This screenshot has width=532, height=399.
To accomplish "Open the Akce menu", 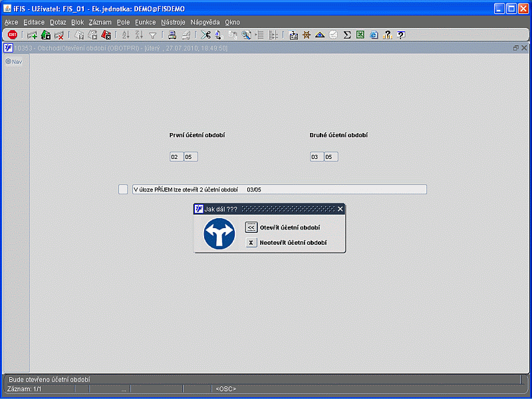I will coord(11,22).
